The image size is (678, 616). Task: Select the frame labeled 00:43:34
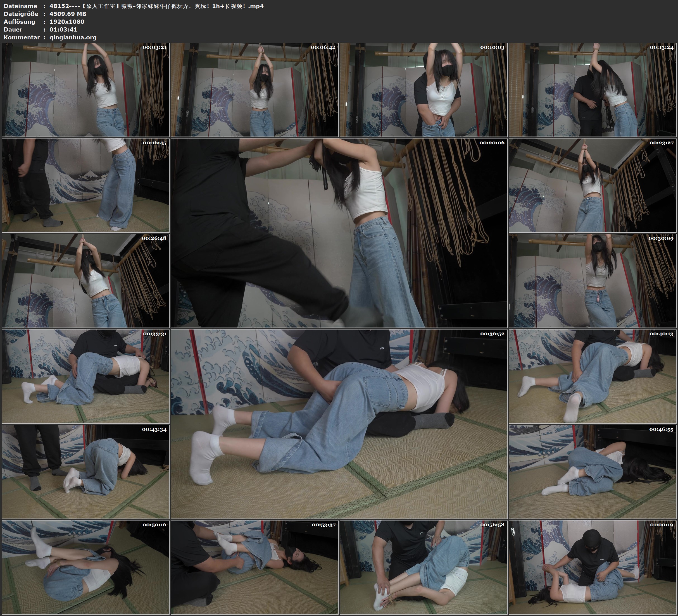85,471
